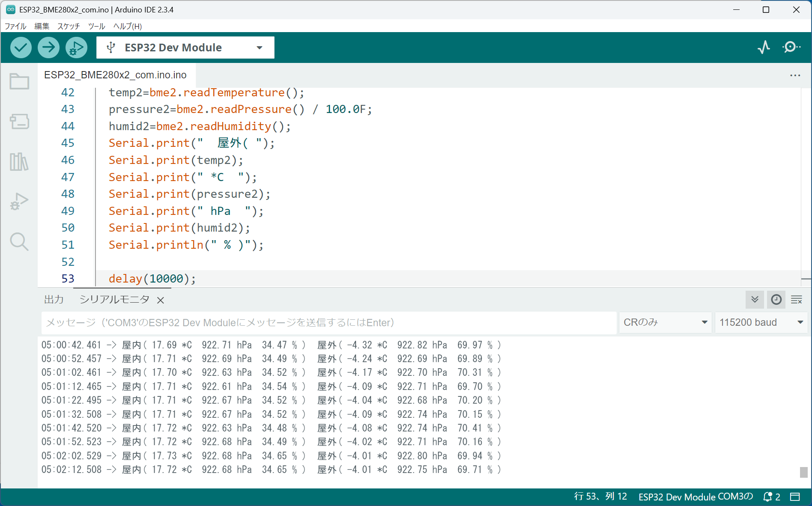Screen dimensions: 812x506
Task: Open the CRのみ line ending dropdown
Action: pos(665,322)
